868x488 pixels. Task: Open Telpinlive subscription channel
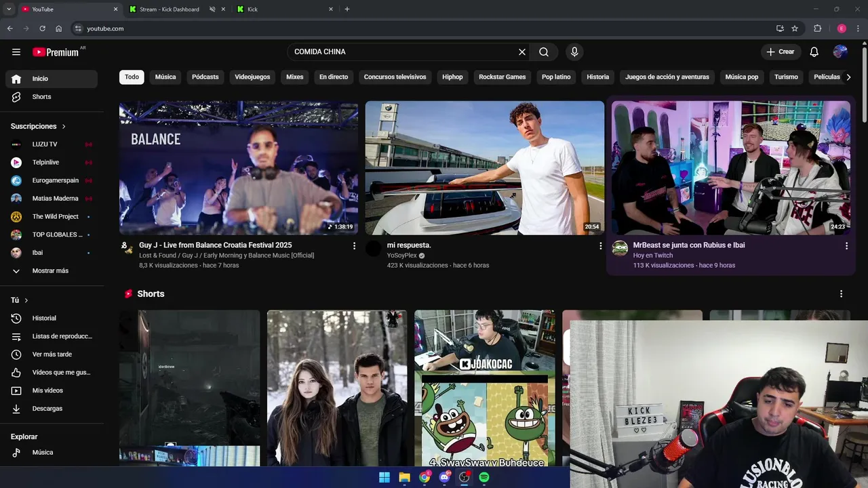(x=52, y=163)
